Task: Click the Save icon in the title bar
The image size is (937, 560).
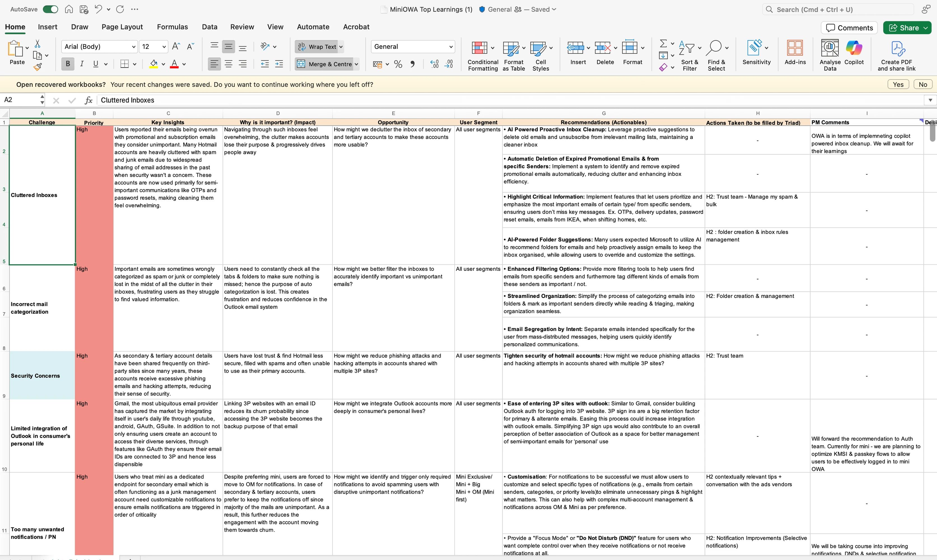Action: click(x=84, y=10)
